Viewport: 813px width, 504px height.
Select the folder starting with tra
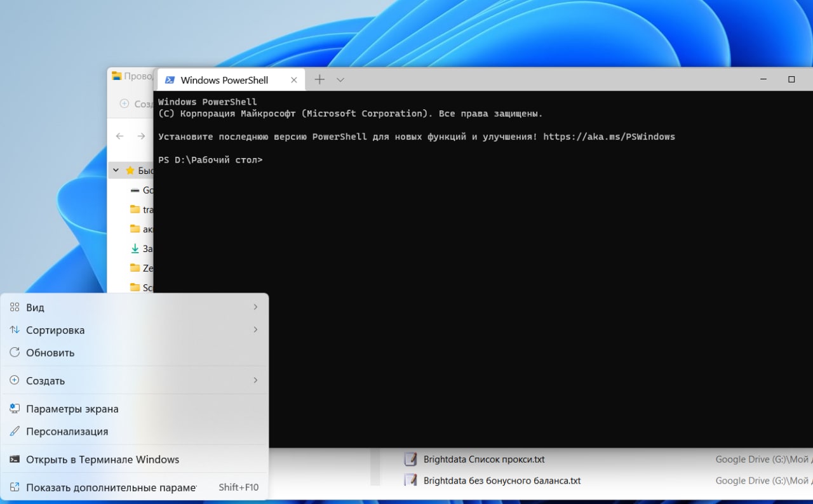coord(142,209)
